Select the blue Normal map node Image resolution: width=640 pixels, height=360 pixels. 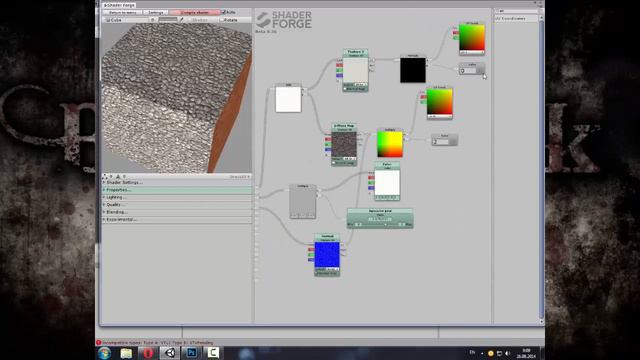(x=327, y=255)
